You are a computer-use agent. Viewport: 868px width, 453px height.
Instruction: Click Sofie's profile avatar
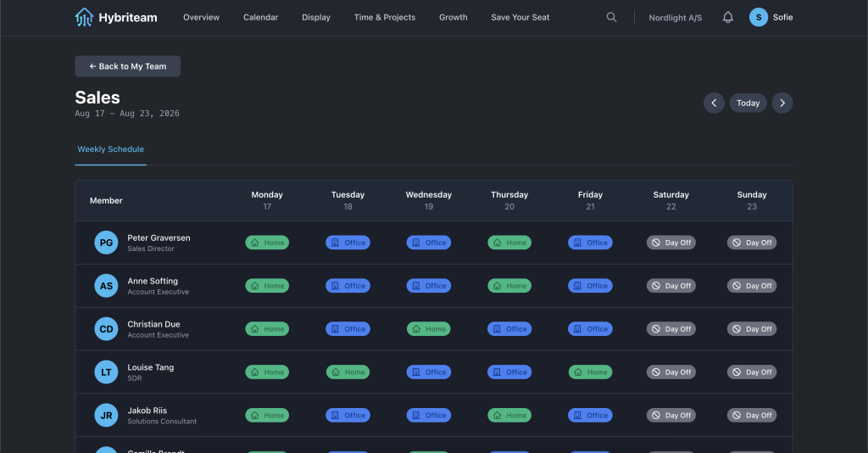click(759, 17)
